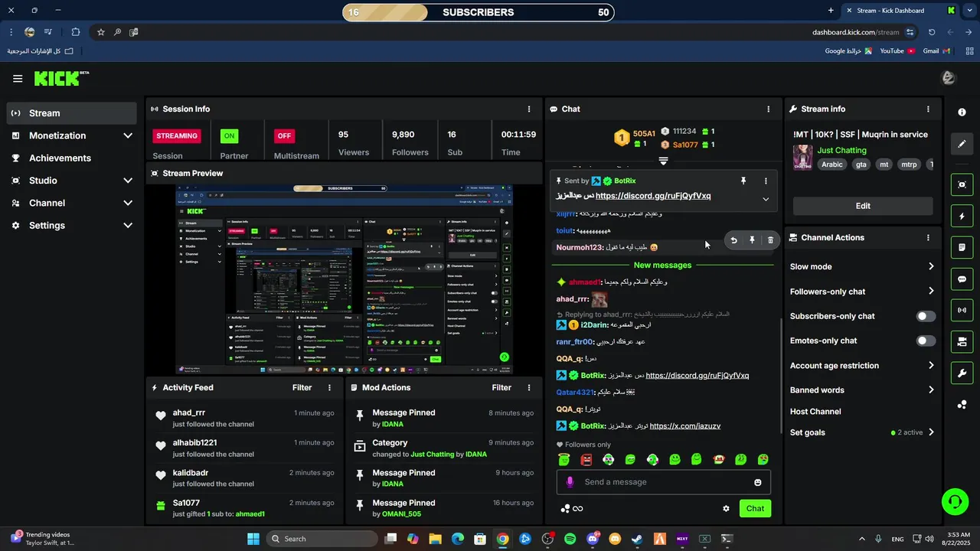Image resolution: width=980 pixels, height=551 pixels.
Task: Click the Windows taskbar Search box
Action: 320,539
